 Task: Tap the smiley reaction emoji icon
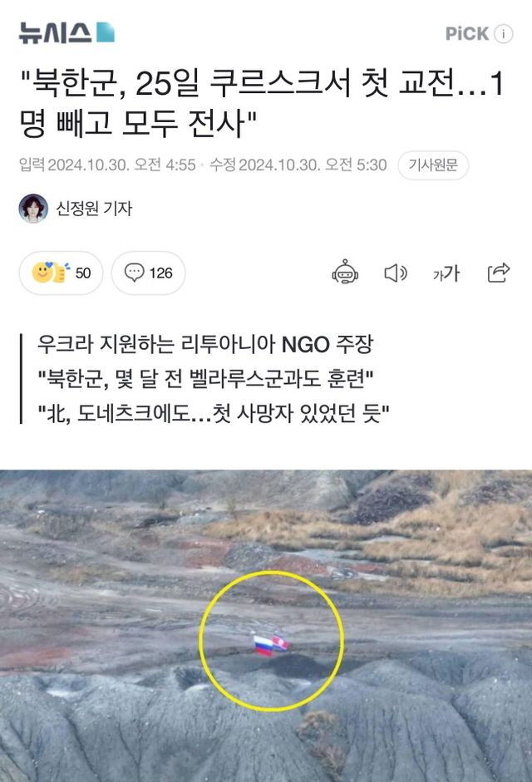(50, 273)
